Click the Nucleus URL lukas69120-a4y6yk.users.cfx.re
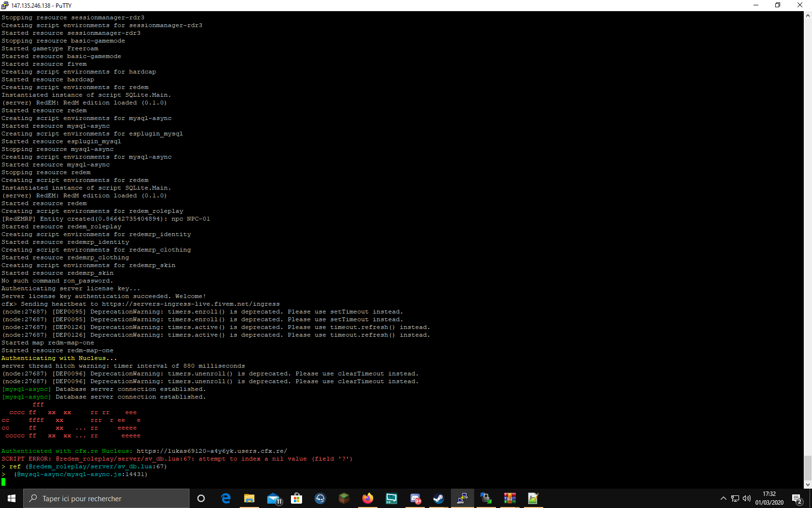The width and height of the screenshot is (812, 508). click(212, 451)
